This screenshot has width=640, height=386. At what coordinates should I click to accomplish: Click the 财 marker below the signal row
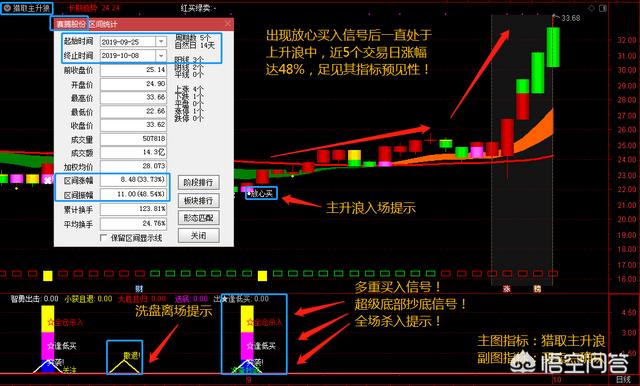[139, 288]
